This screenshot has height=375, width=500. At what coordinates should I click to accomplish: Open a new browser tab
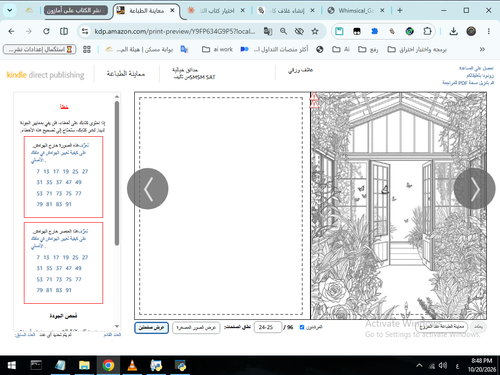pos(400,11)
